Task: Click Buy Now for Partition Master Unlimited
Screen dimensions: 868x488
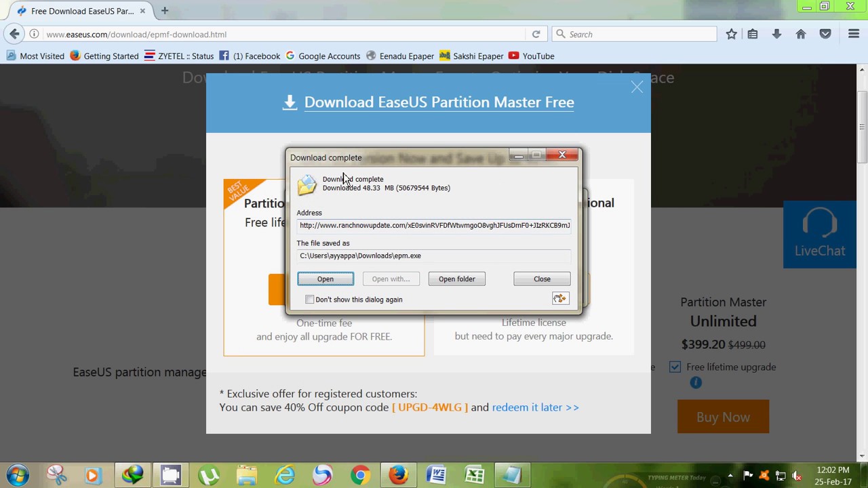Action: click(723, 417)
